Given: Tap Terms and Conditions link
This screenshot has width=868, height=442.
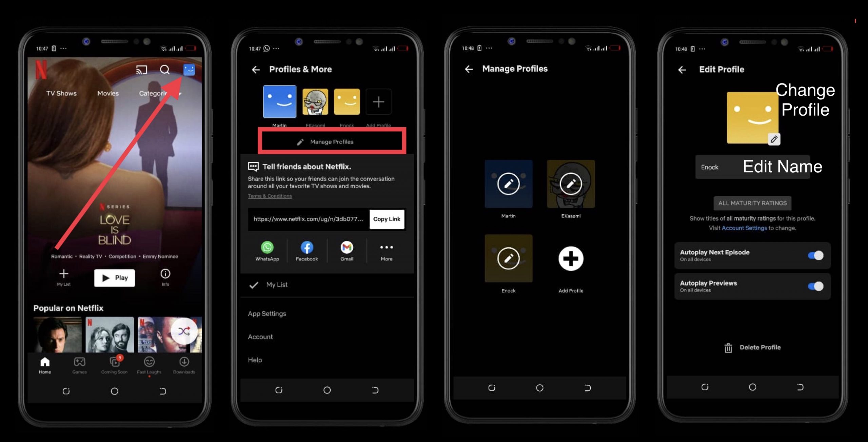Looking at the screenshot, I should (269, 196).
